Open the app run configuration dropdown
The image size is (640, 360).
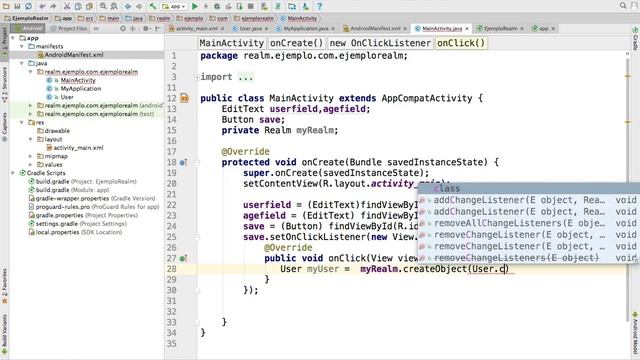pos(173,6)
